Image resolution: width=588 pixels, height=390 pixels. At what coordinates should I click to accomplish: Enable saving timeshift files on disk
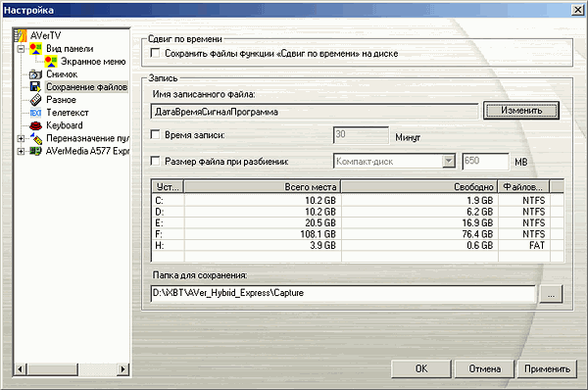point(155,53)
